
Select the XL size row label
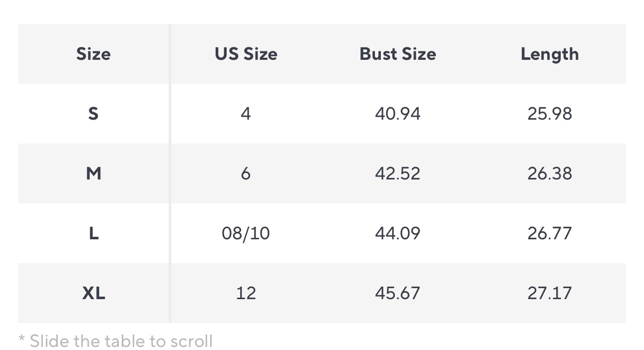[x=93, y=293]
